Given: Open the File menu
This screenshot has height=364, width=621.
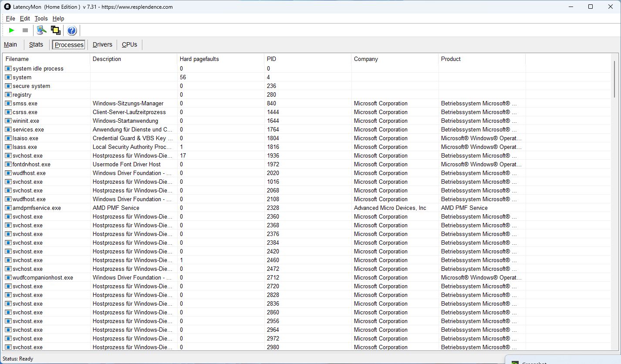Looking at the screenshot, I should pyautogui.click(x=10, y=18).
